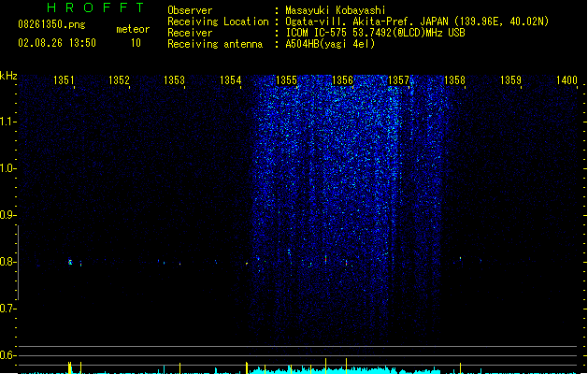Click the Receiving Location label
588x374 pixels.
[x=218, y=22]
